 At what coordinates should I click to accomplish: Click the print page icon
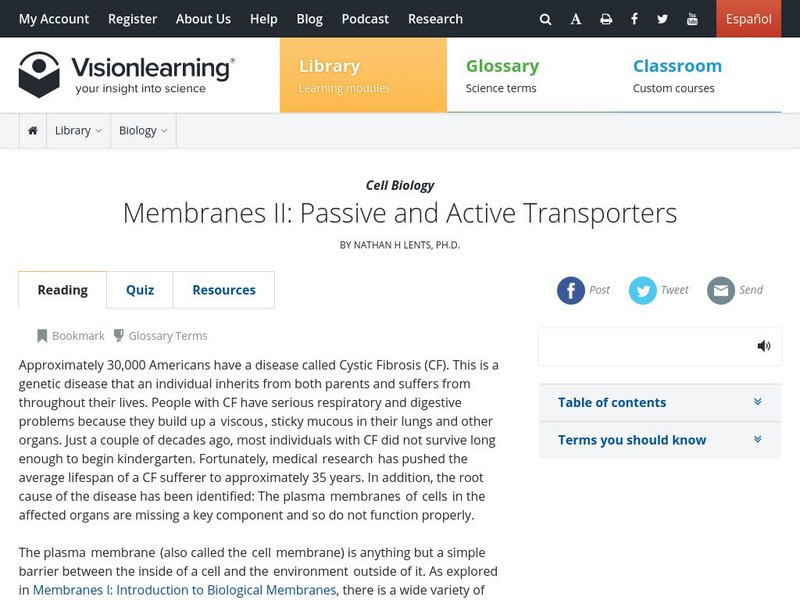click(606, 19)
